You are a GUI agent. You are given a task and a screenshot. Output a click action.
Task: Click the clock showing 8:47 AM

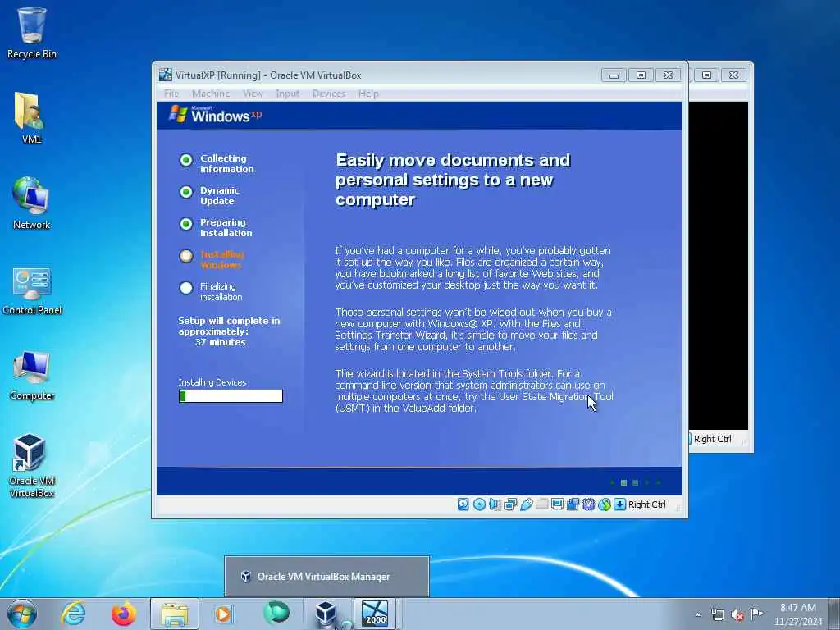pos(798,614)
